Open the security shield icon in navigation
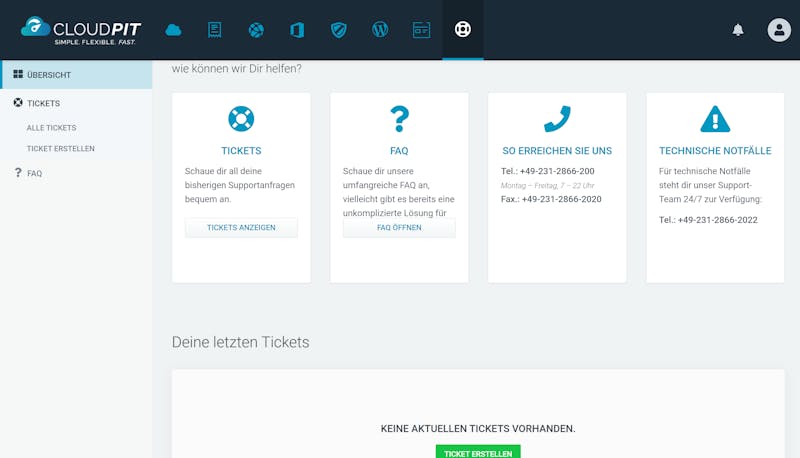 (x=339, y=30)
